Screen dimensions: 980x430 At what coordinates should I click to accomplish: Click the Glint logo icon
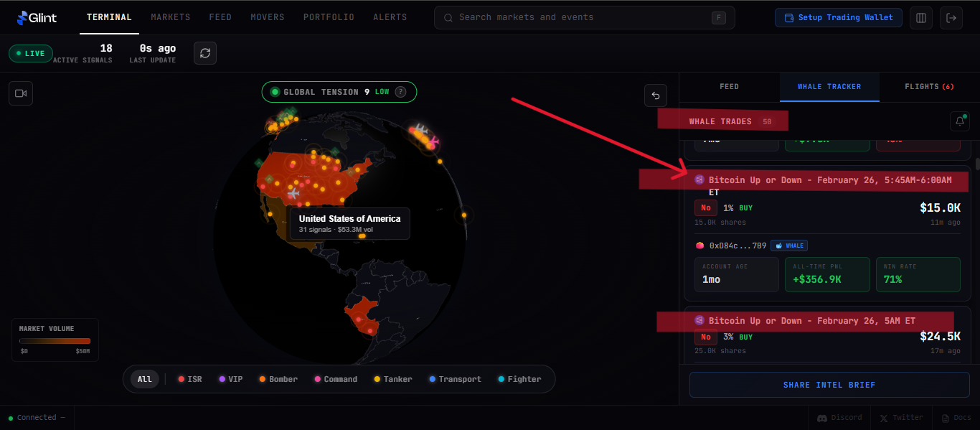(x=23, y=17)
